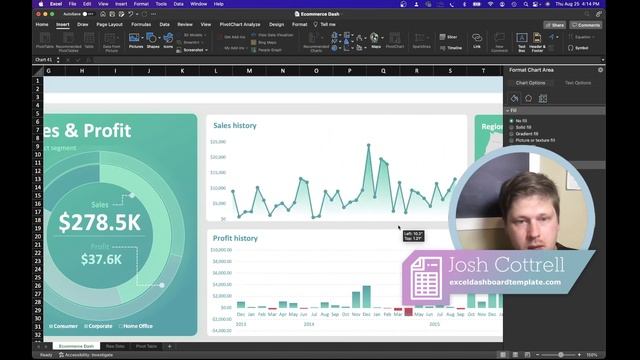Image resolution: width=640 pixels, height=360 pixels.
Task: Open Header & Footer
Action: (x=537, y=42)
